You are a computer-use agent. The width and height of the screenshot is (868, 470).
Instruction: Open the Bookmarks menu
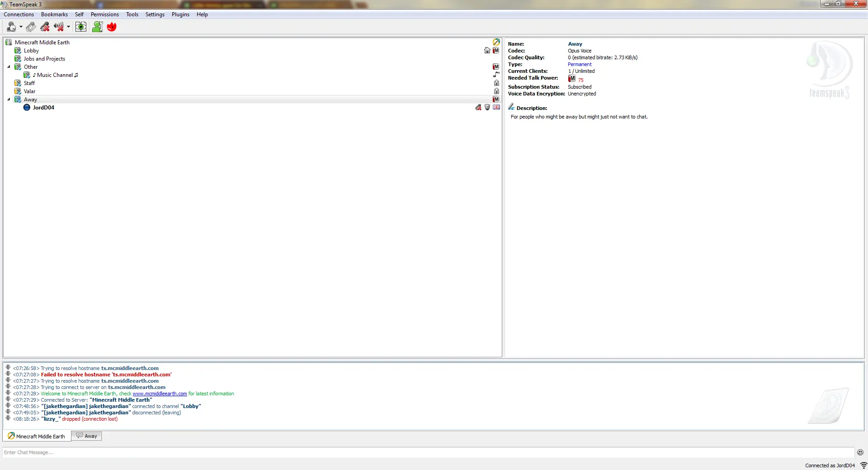[54, 14]
